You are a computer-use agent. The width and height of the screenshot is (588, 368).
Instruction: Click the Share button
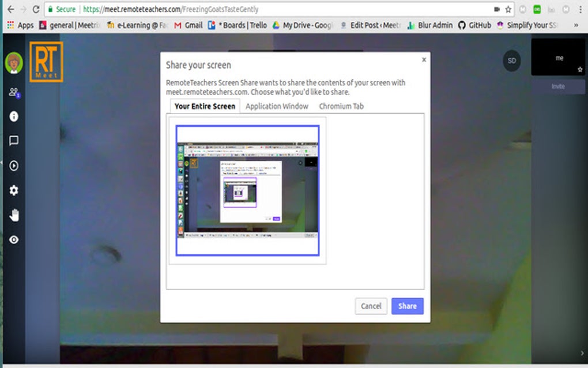(408, 306)
